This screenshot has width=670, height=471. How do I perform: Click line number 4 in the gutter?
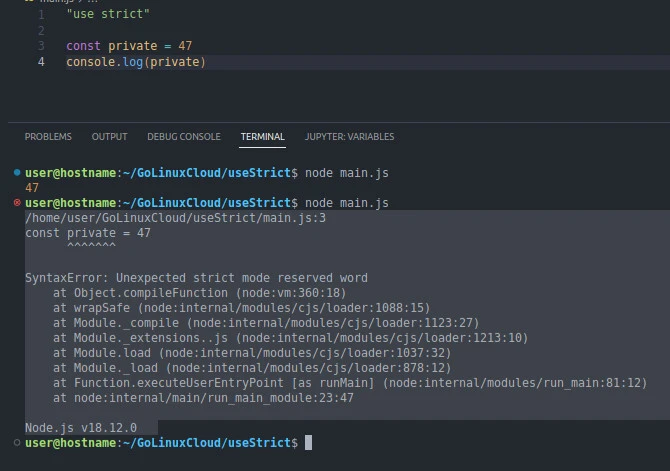[x=41, y=62]
